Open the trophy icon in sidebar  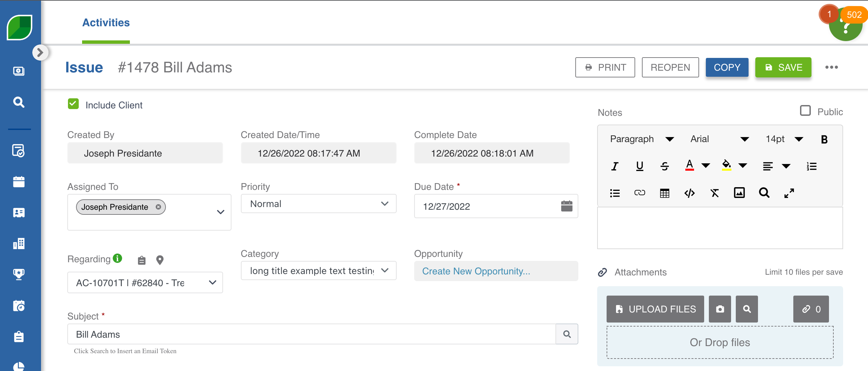(x=19, y=274)
